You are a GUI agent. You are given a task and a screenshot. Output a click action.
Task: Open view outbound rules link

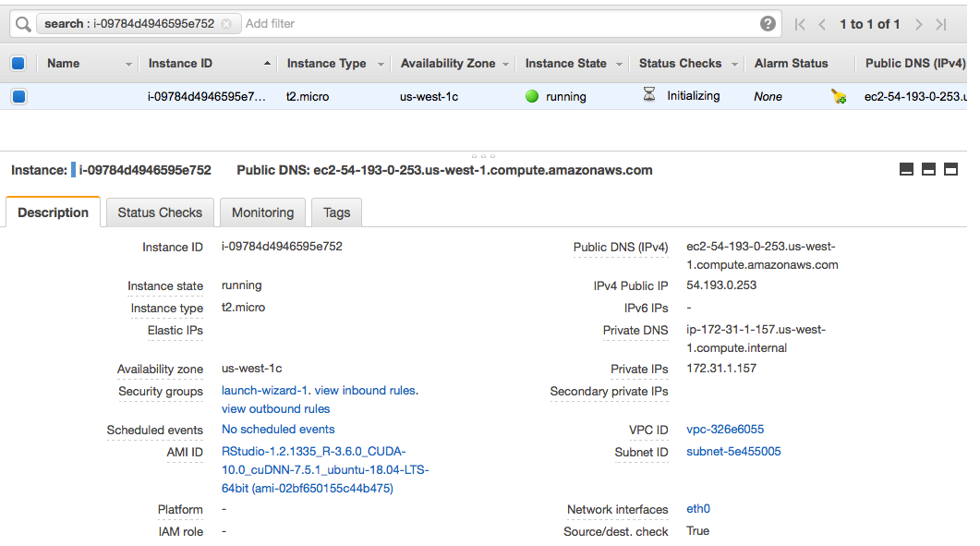pos(275,409)
